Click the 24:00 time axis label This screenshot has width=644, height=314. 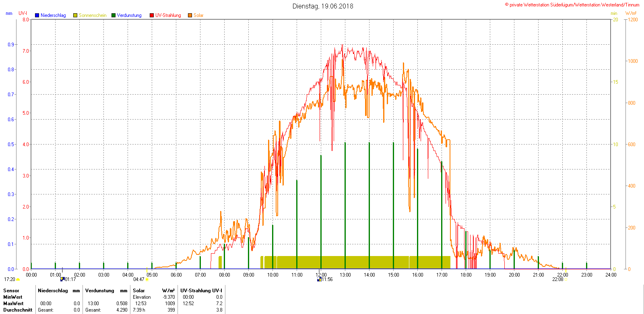click(x=611, y=275)
